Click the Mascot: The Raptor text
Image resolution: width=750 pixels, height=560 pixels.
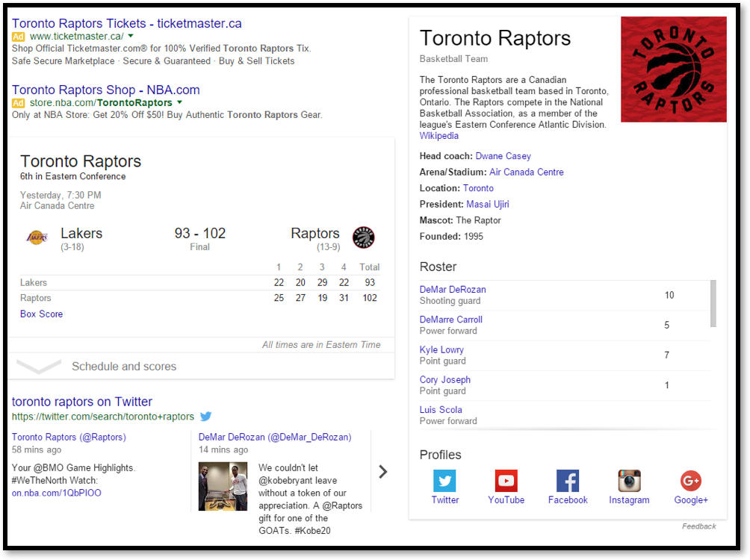pyautogui.click(x=460, y=220)
